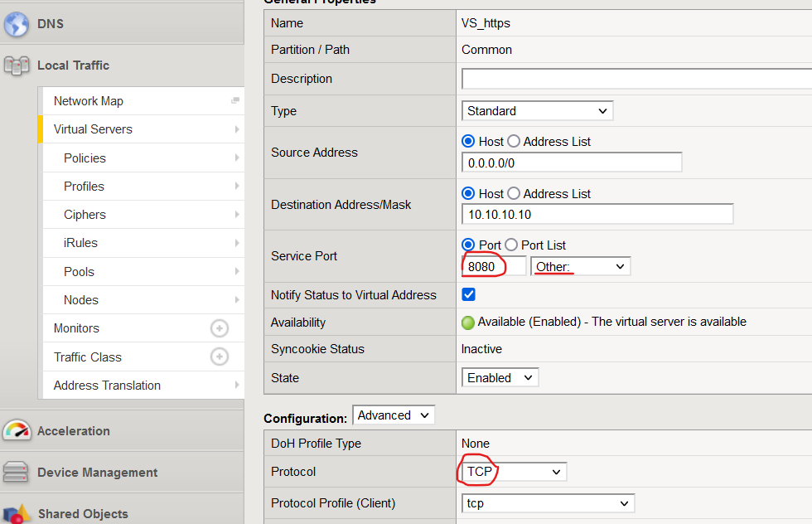Go to iRules in sidebar
The width and height of the screenshot is (812, 524).
click(x=80, y=243)
